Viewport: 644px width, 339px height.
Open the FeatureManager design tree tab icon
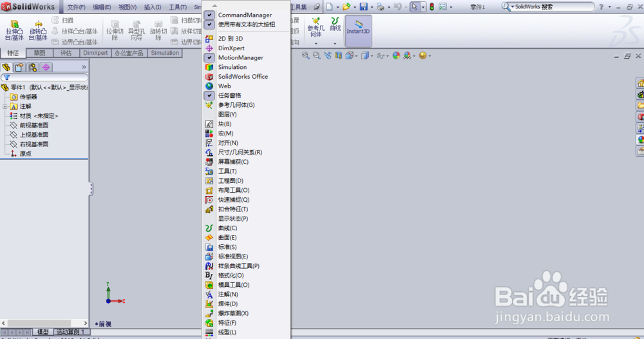[6, 67]
